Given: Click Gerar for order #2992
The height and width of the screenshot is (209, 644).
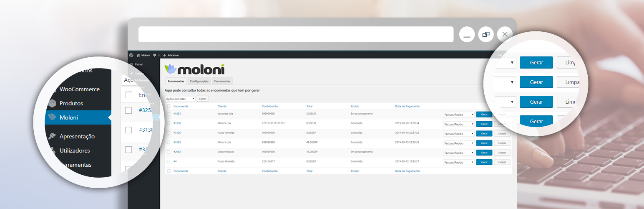Looking at the screenshot, I should pyautogui.click(x=484, y=153).
